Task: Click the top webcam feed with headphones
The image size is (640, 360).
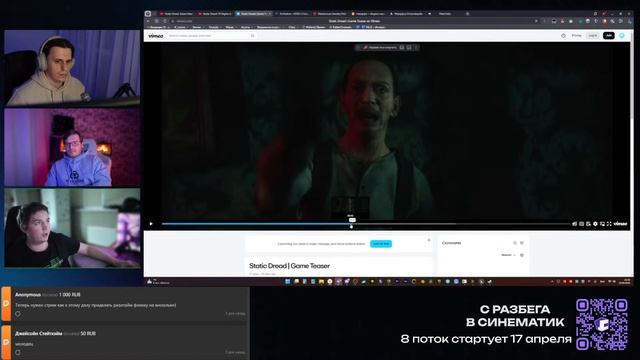Action: (72, 67)
